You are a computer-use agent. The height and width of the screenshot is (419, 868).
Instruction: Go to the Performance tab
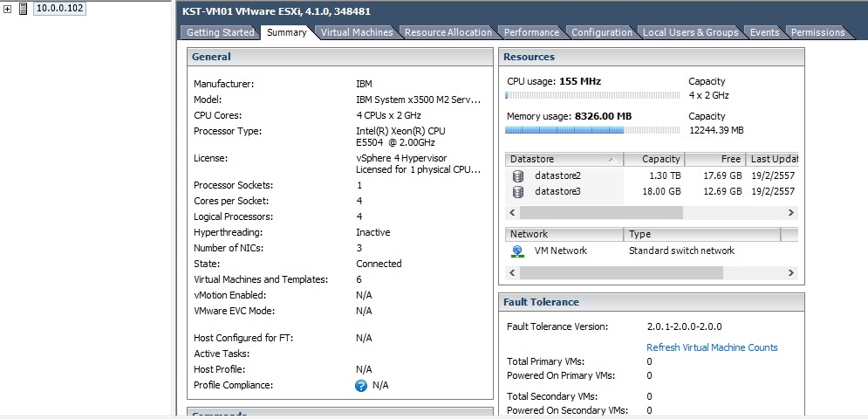click(531, 32)
